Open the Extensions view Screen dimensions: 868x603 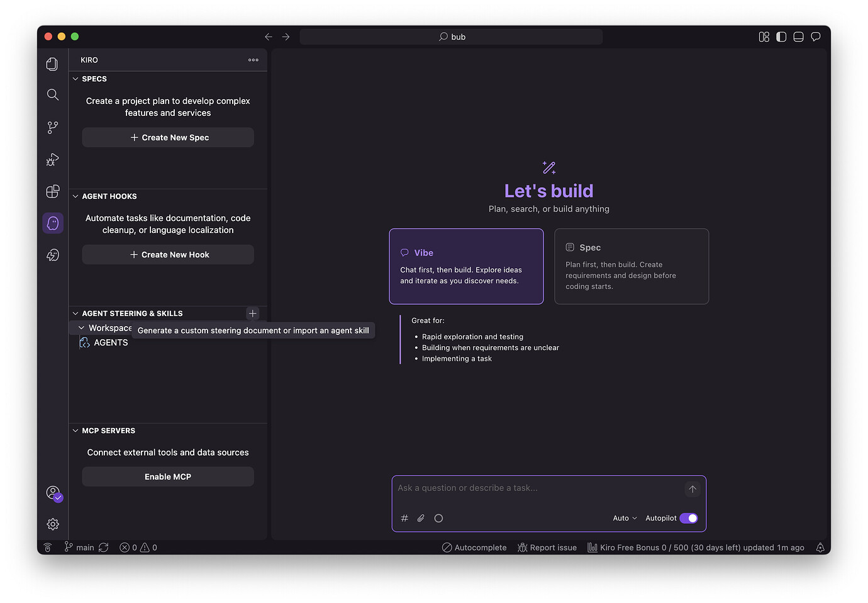pos(52,191)
